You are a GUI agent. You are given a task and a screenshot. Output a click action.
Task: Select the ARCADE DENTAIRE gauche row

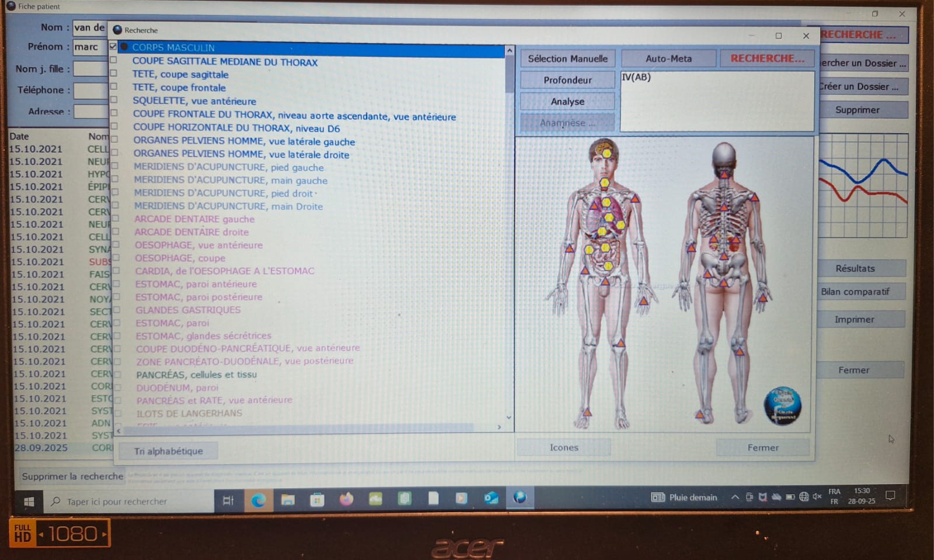click(194, 219)
